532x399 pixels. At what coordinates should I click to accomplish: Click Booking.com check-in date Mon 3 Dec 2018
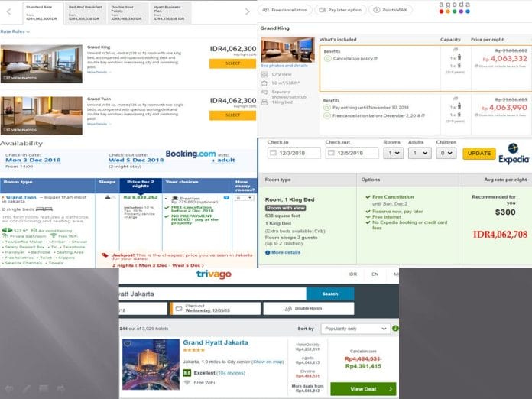[x=33, y=161]
